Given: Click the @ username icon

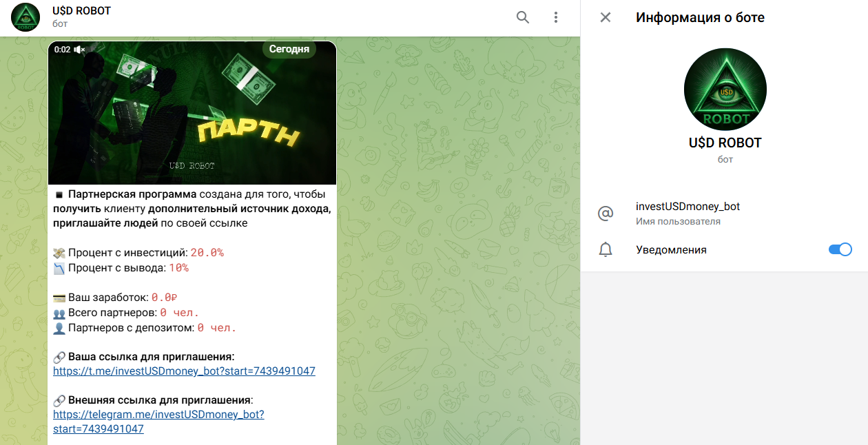Looking at the screenshot, I should [606, 214].
